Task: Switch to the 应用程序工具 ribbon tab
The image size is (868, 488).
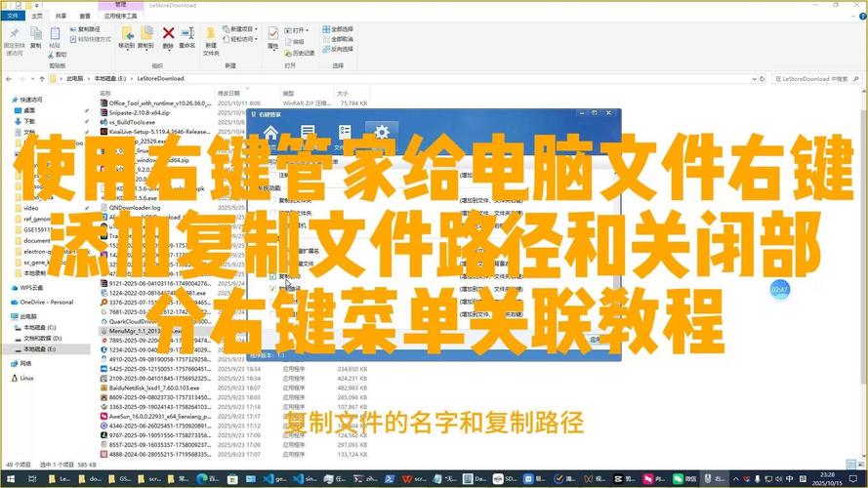Action: (121, 16)
